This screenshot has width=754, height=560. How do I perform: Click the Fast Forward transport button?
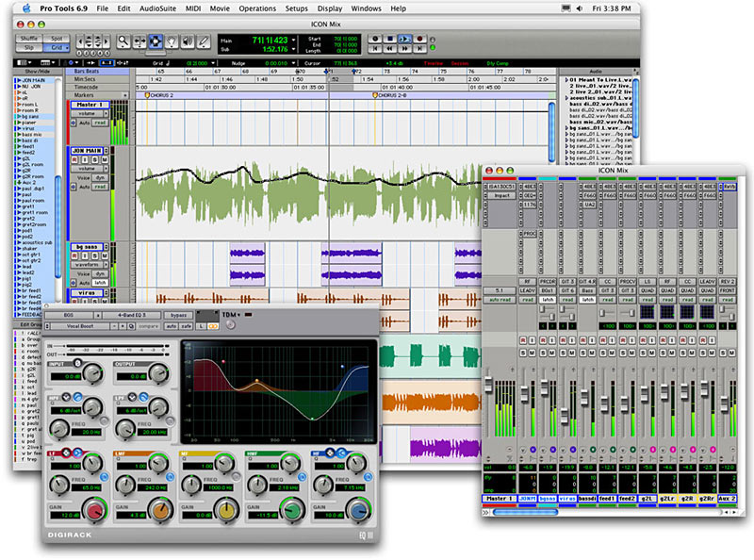(x=405, y=49)
